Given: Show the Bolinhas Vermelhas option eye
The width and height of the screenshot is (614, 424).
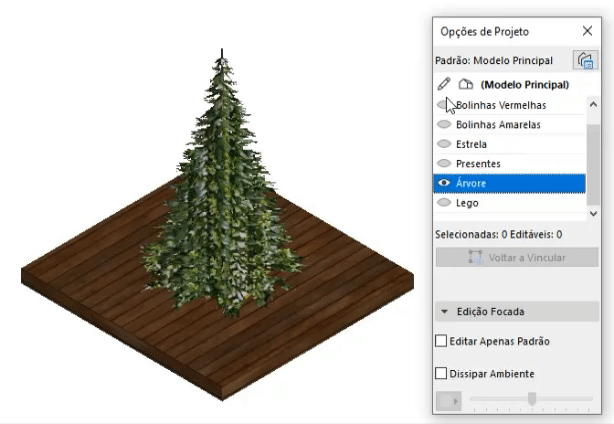Looking at the screenshot, I should pos(444,105).
